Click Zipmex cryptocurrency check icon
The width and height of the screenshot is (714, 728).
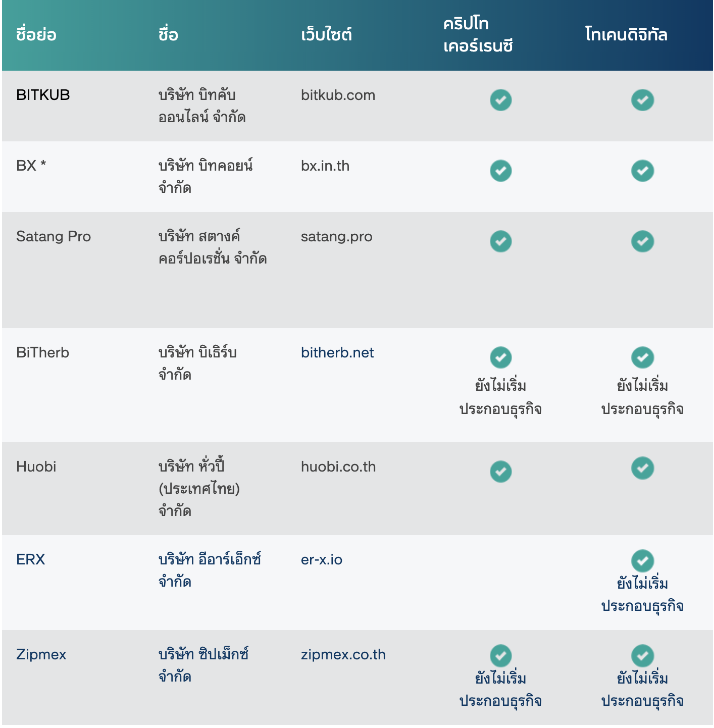click(500, 656)
